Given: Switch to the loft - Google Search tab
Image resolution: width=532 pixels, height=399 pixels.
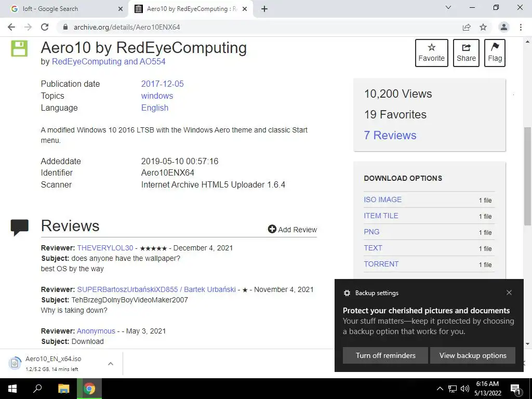Looking at the screenshot, I should pyautogui.click(x=64, y=9).
